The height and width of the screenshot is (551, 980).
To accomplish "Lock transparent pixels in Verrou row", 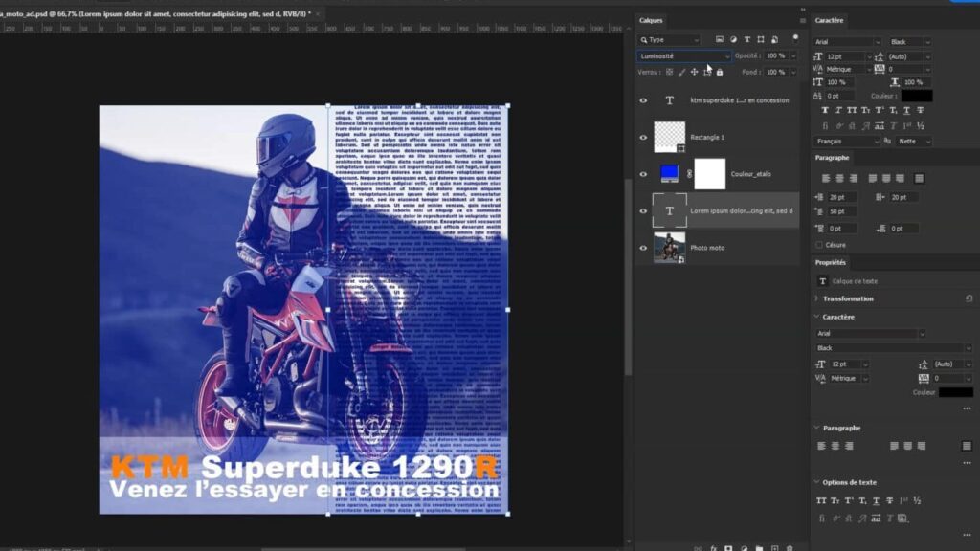I will click(x=669, y=72).
